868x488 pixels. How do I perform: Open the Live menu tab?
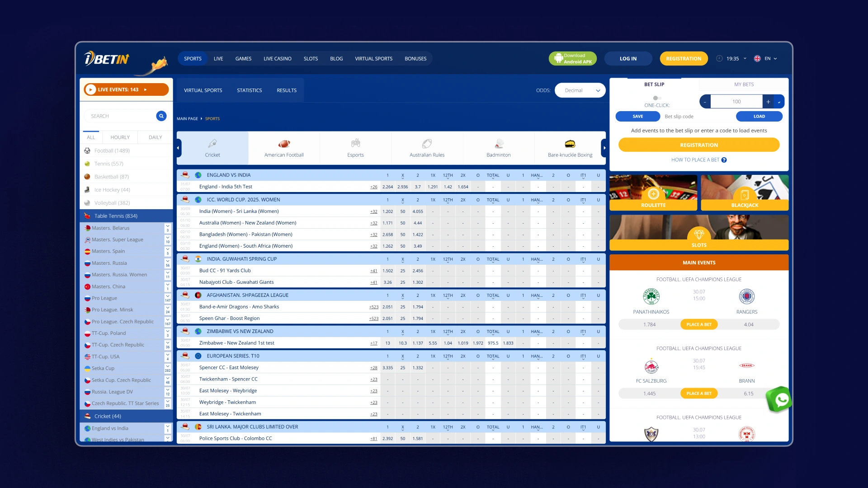point(218,59)
